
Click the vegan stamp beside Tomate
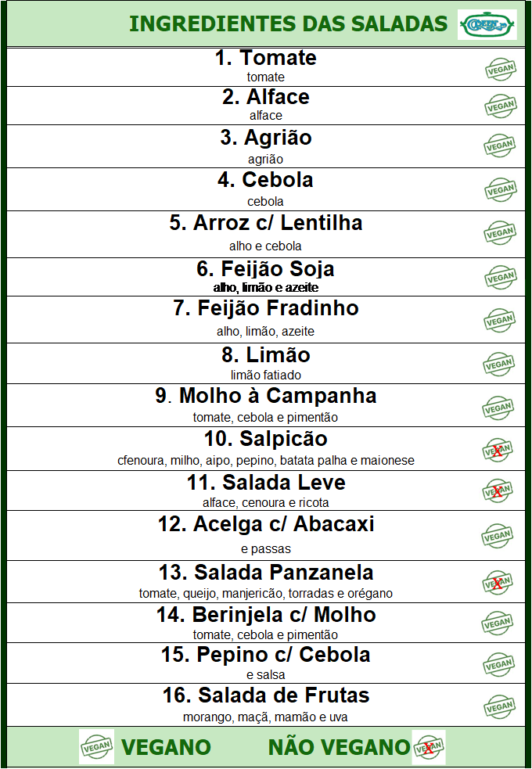coord(499,70)
